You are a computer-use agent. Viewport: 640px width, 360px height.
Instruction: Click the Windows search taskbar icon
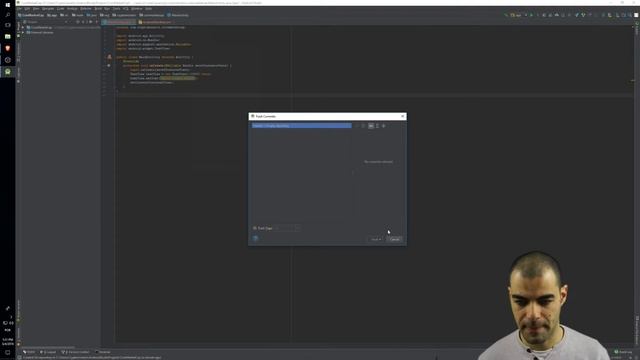[x=7, y=15]
